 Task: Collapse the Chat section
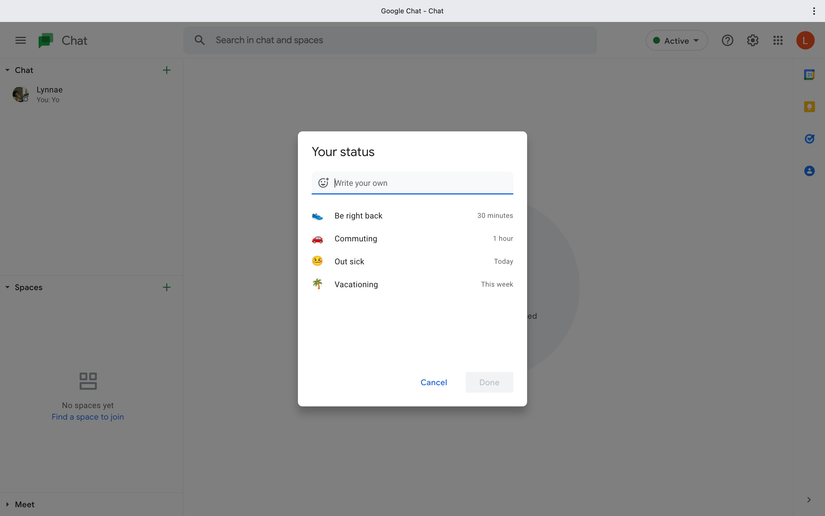point(7,70)
